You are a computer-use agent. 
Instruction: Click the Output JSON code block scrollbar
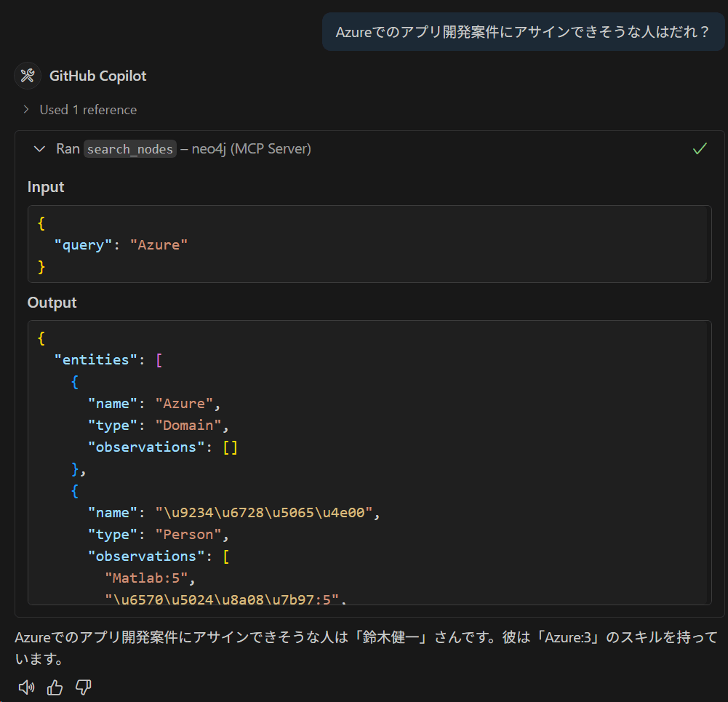708,463
